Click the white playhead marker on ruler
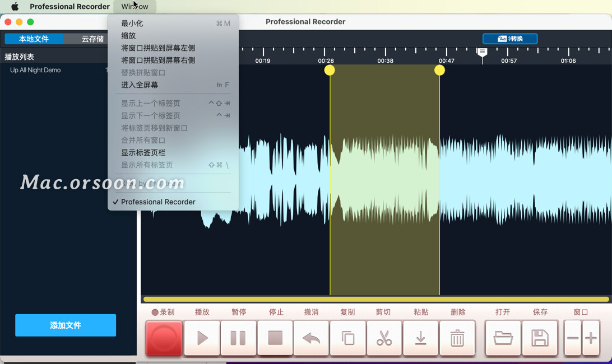Viewport: 612px width, 364px height. click(x=483, y=52)
